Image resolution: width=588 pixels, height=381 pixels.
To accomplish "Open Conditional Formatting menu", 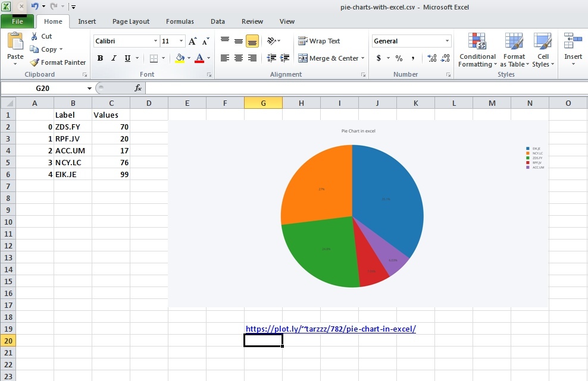I will 477,50.
